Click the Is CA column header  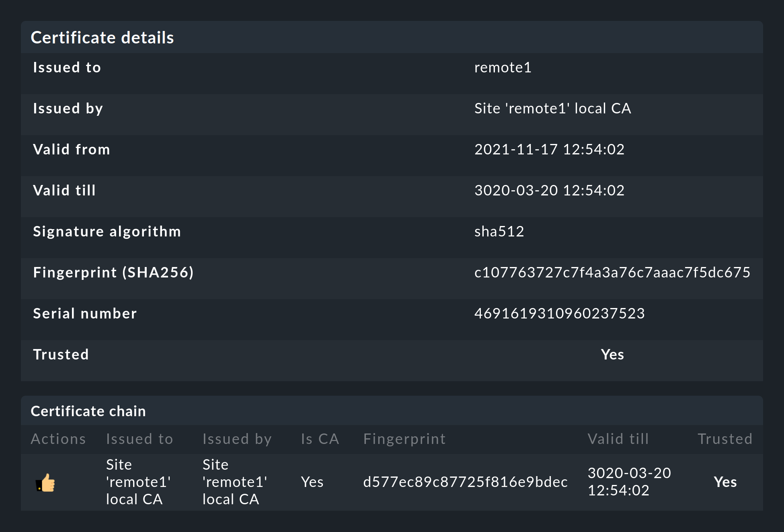coord(319,439)
